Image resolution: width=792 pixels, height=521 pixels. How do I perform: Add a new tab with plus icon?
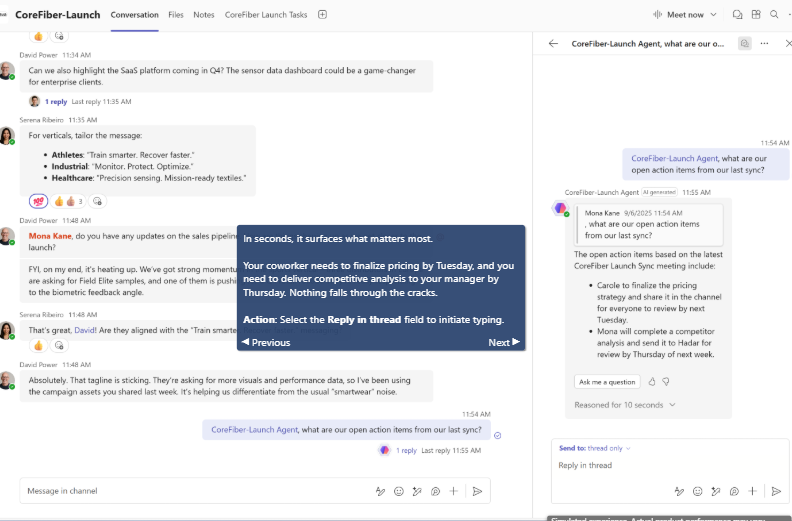[322, 15]
